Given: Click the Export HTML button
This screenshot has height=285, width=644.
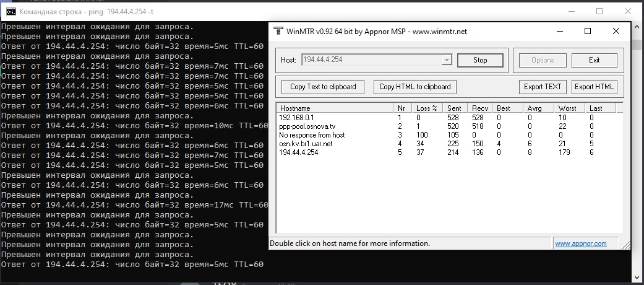Looking at the screenshot, I should tap(594, 87).
